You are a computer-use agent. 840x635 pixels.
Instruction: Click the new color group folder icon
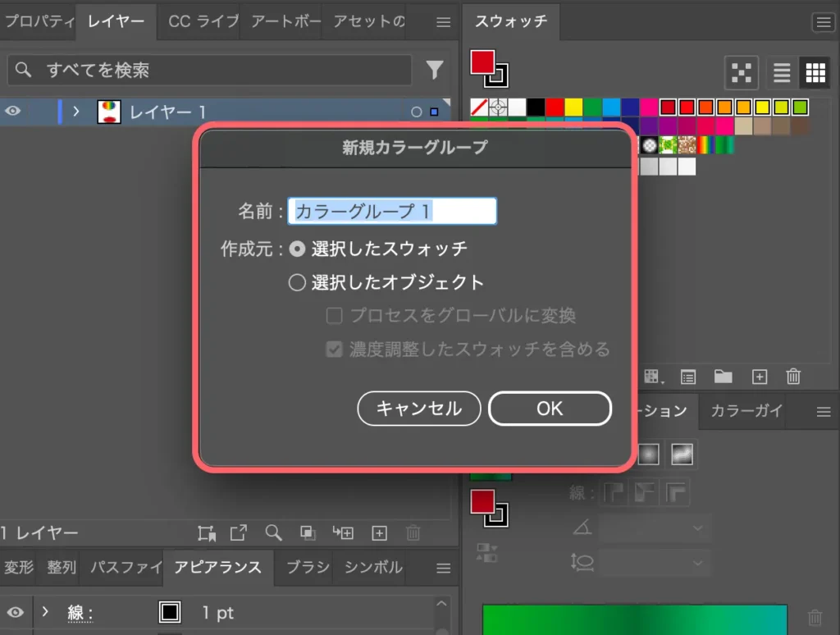pyautogui.click(x=723, y=377)
